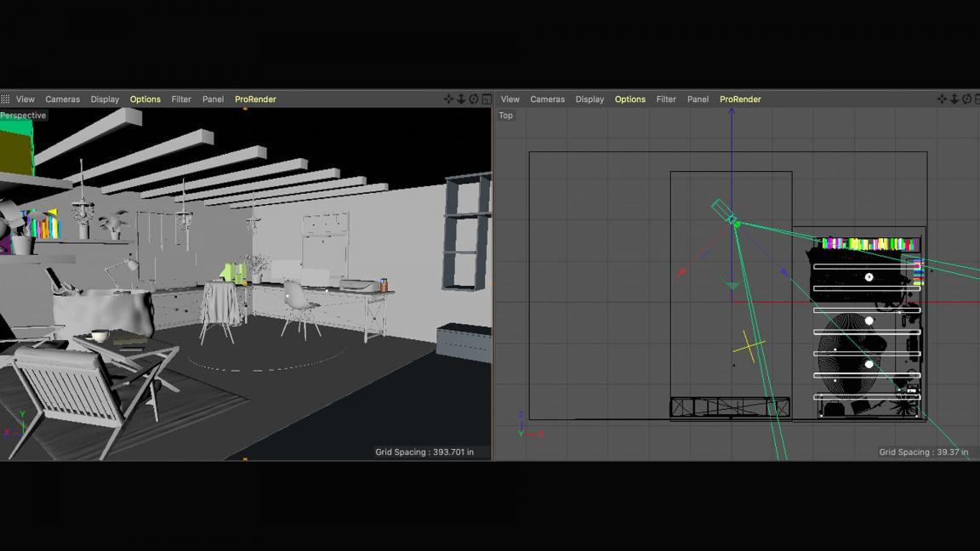
Task: Select the camera object in the Top viewport
Action: [x=725, y=212]
